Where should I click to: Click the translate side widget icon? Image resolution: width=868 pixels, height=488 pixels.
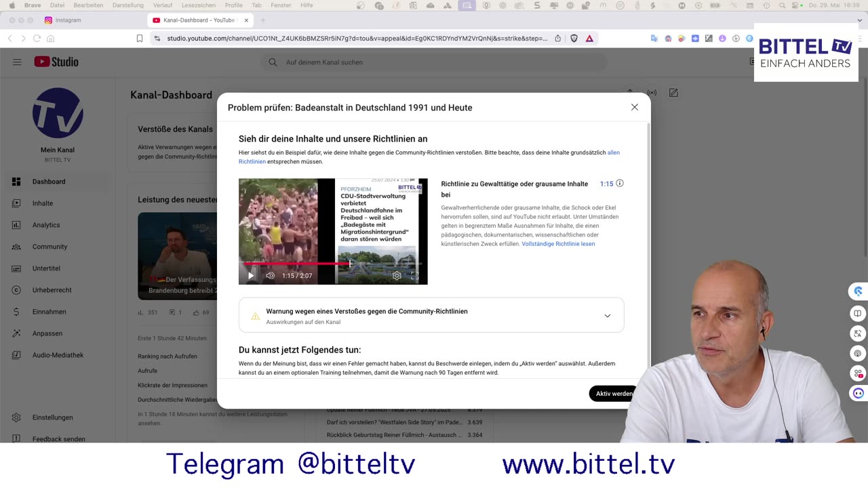[858, 333]
